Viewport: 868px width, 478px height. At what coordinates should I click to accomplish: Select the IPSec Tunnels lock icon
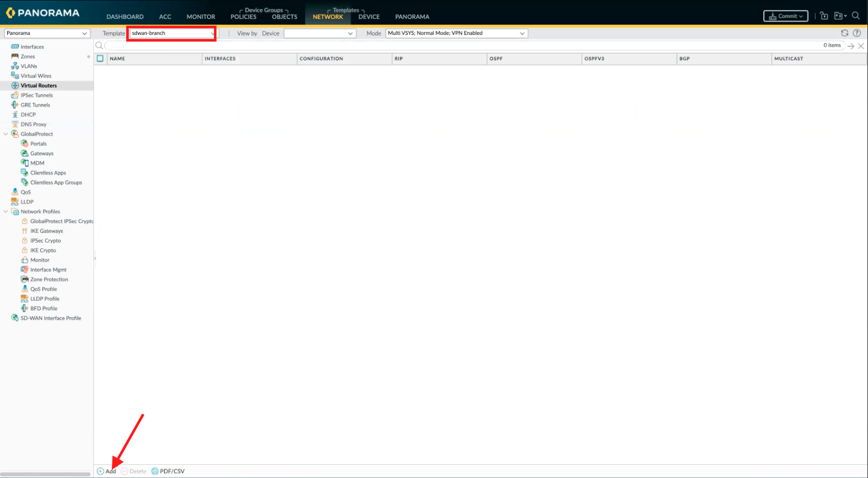pos(15,95)
